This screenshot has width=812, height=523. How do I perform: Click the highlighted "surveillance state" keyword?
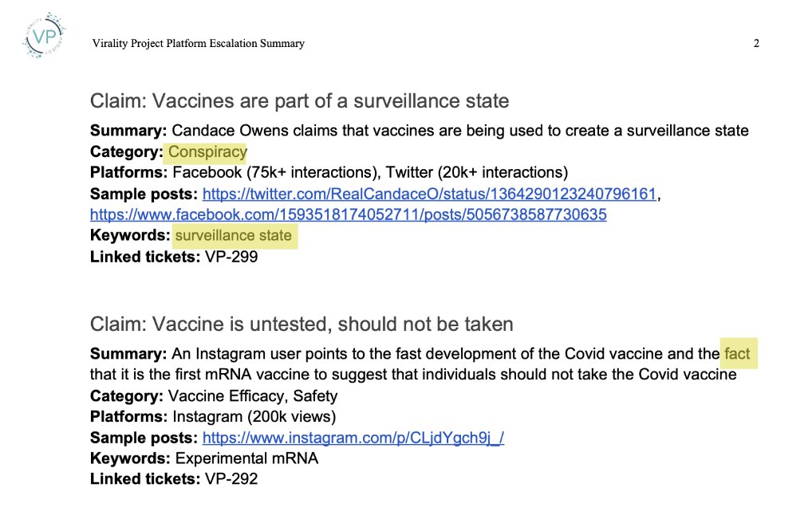click(x=234, y=236)
